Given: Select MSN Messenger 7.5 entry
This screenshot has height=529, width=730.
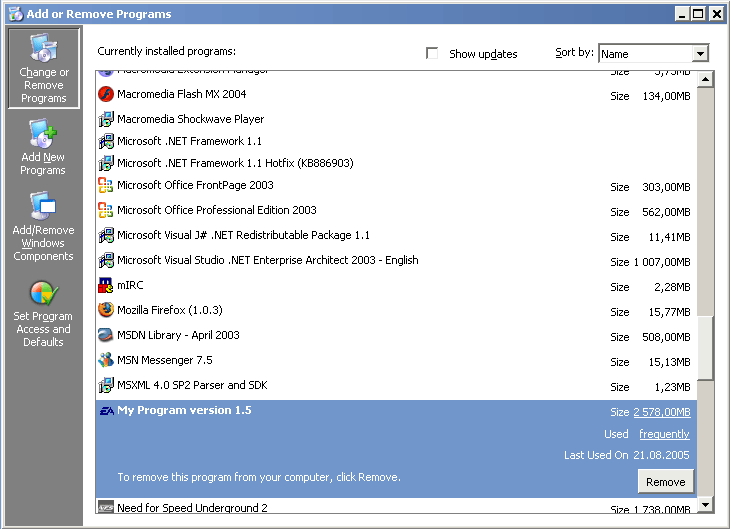Looking at the screenshot, I should point(164,360).
